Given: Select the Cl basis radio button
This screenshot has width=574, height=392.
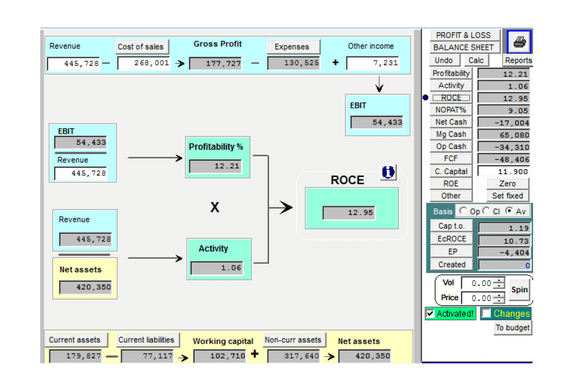Looking at the screenshot, I should [486, 211].
